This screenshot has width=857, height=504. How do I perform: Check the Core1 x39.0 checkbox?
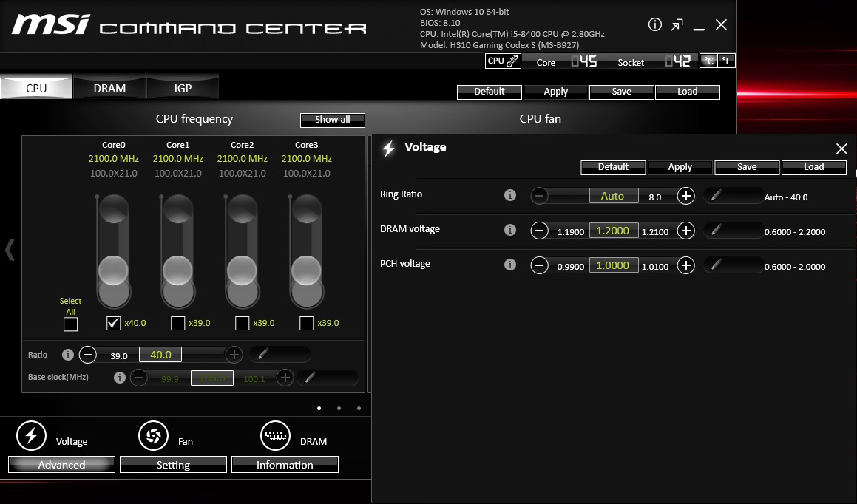coord(177,323)
